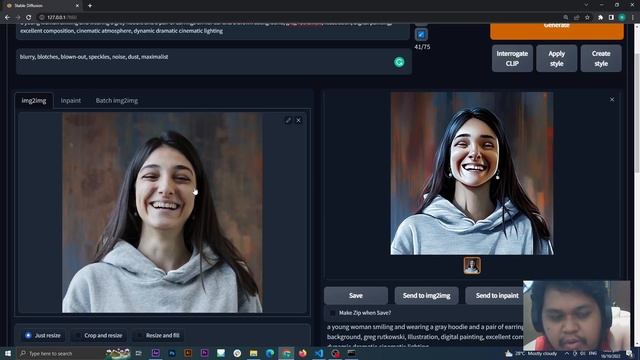Click the Interrogate CLIP button
Image resolution: width=640 pixels, height=360 pixels.
pyautogui.click(x=512, y=58)
